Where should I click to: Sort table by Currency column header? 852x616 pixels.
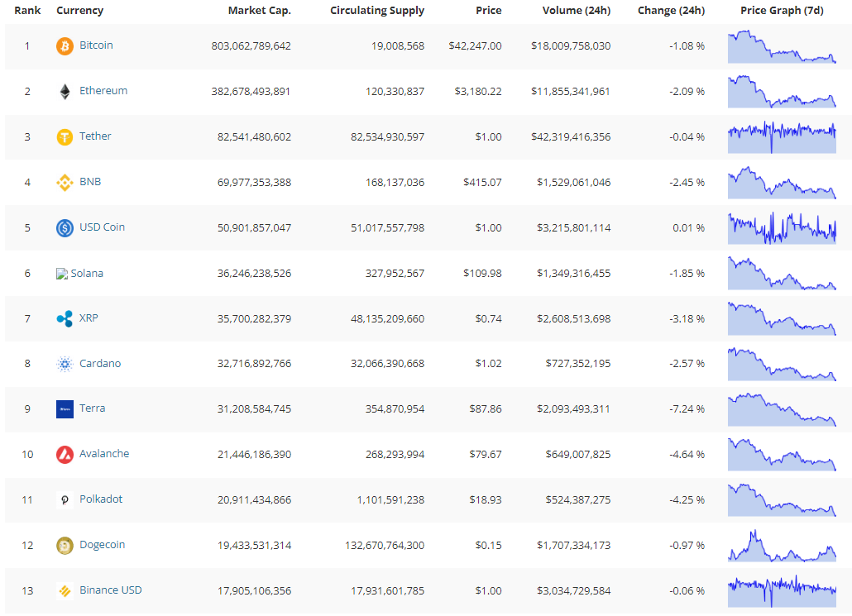(x=80, y=10)
